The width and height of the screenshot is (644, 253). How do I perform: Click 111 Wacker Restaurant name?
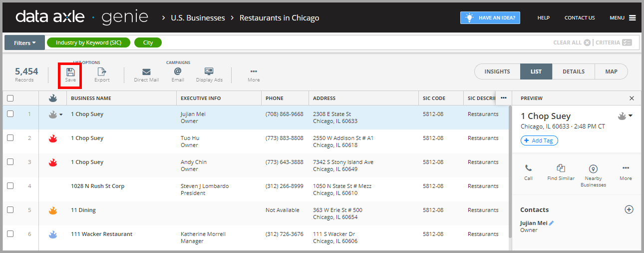102,234
